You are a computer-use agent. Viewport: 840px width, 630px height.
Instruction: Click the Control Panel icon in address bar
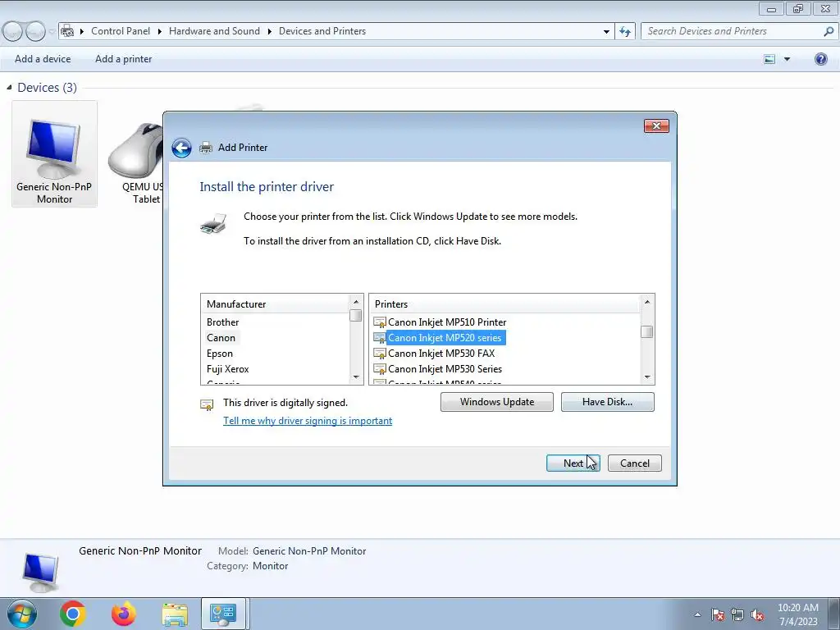coord(67,31)
